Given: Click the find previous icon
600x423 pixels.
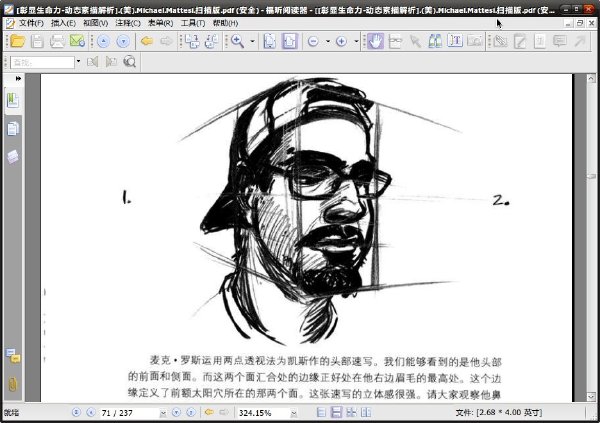Looking at the screenshot, I should (x=93, y=62).
